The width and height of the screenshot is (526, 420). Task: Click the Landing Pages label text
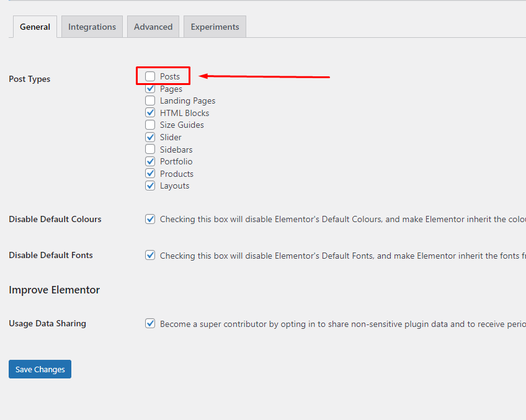point(187,101)
